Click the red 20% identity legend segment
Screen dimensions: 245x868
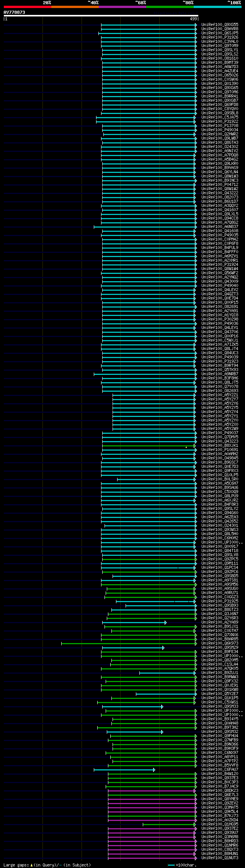[x=28, y=7]
